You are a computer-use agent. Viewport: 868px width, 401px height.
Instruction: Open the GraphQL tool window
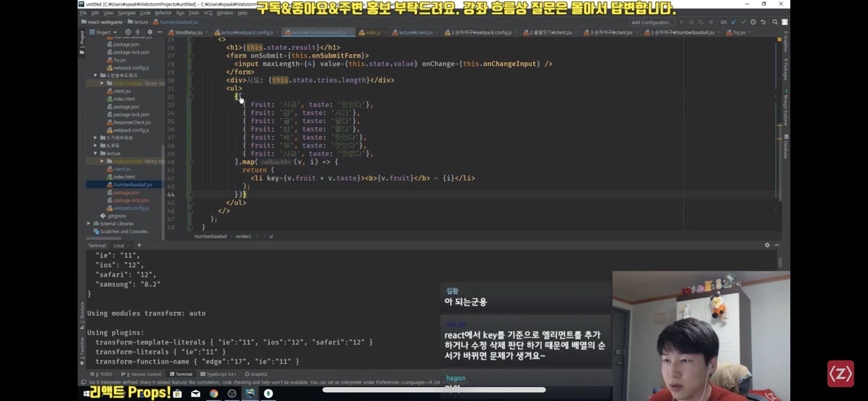click(x=256, y=374)
